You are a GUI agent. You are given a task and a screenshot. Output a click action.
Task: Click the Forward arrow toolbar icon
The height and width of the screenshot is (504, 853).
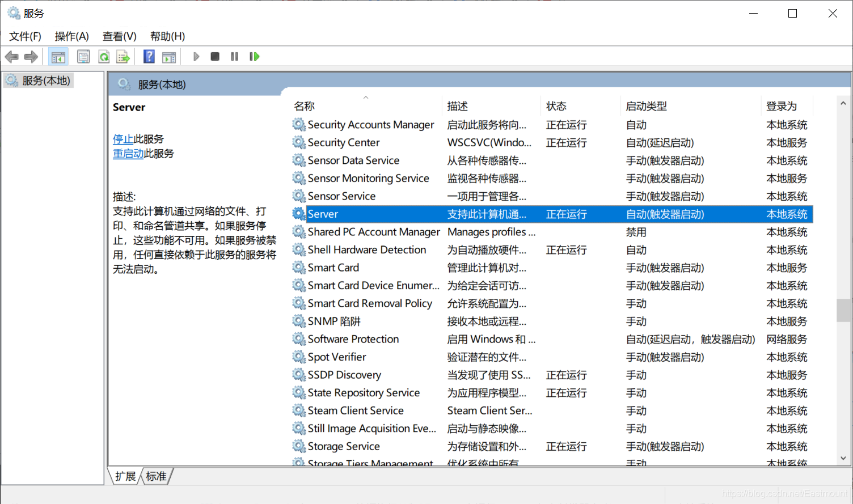point(31,57)
